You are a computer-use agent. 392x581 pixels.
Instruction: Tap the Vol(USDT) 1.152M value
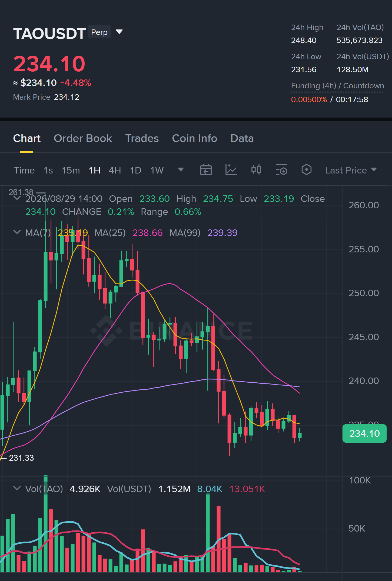tap(174, 489)
